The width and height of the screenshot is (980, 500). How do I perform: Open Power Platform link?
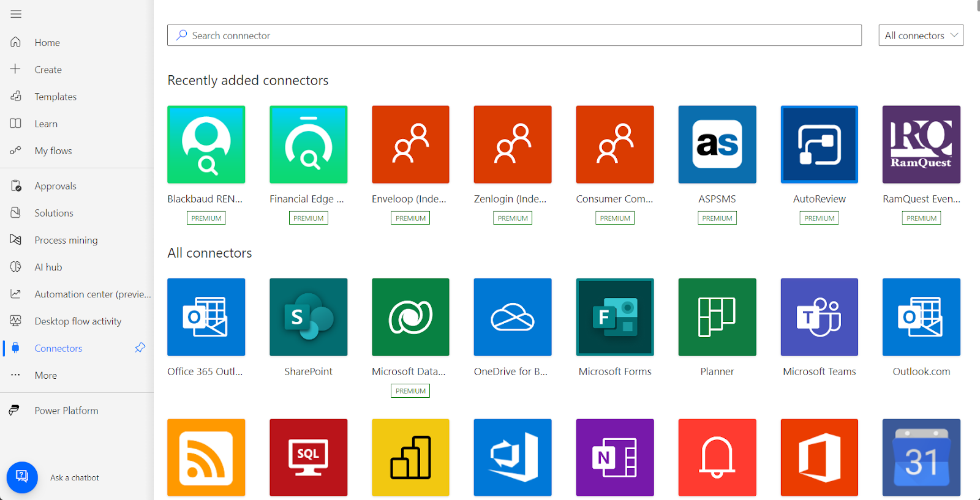click(x=77, y=411)
